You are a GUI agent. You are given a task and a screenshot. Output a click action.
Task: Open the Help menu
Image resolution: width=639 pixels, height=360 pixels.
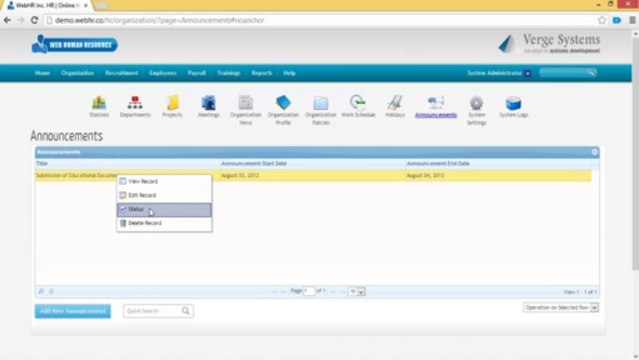tap(289, 73)
